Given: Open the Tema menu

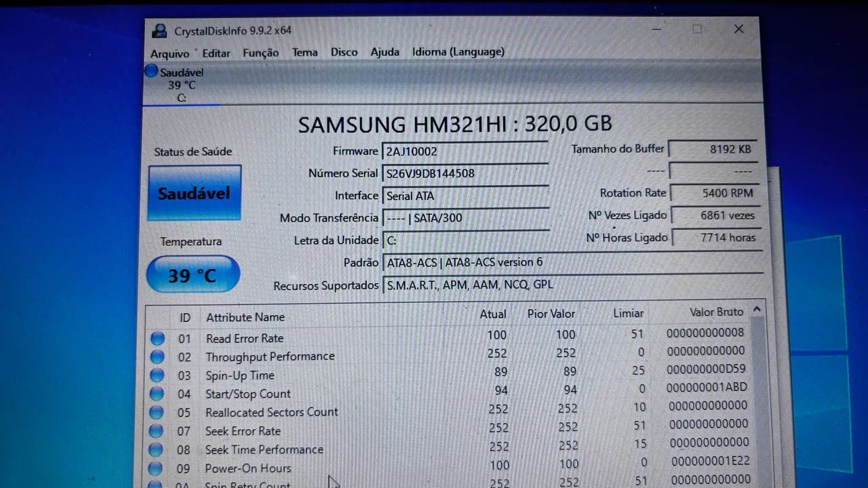Looking at the screenshot, I should point(305,52).
